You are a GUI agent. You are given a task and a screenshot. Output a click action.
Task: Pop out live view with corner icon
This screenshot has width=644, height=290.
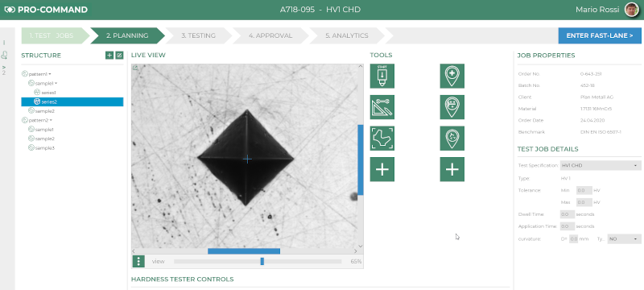tap(135, 68)
